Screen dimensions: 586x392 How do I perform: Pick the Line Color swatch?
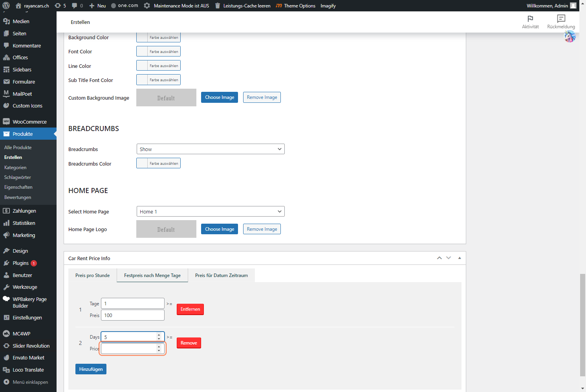point(158,66)
